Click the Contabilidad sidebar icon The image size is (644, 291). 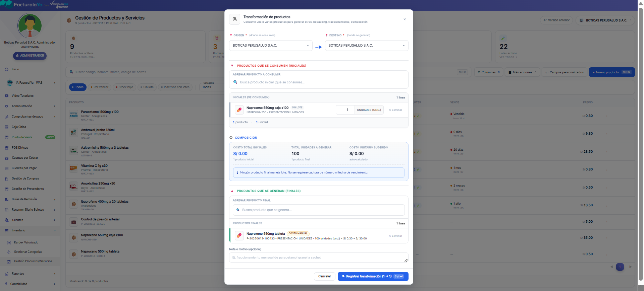(x=6, y=284)
